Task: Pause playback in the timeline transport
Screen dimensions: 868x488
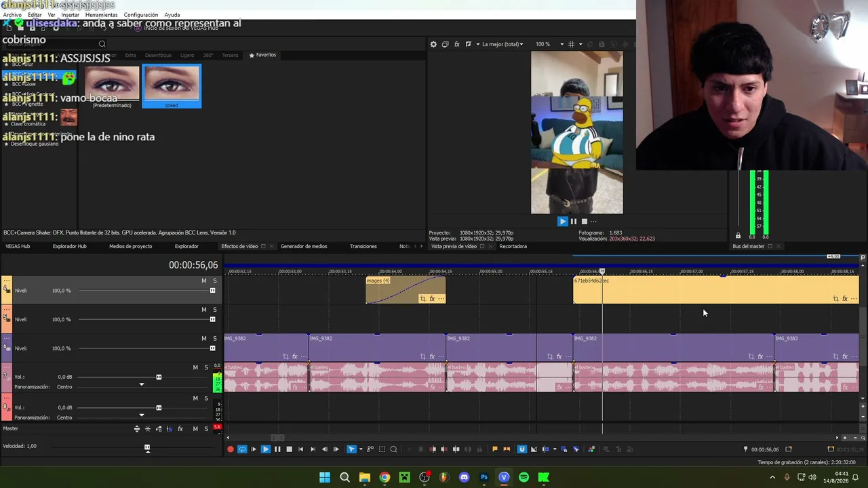Action: click(277, 449)
